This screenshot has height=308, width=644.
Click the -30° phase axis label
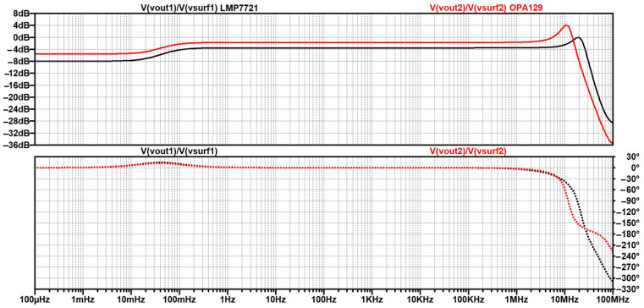pyautogui.click(x=630, y=179)
